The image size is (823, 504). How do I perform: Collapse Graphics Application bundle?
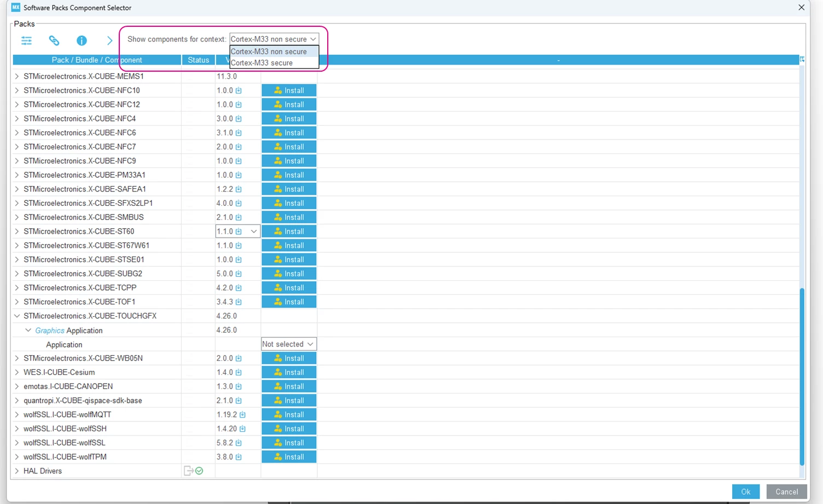point(28,330)
